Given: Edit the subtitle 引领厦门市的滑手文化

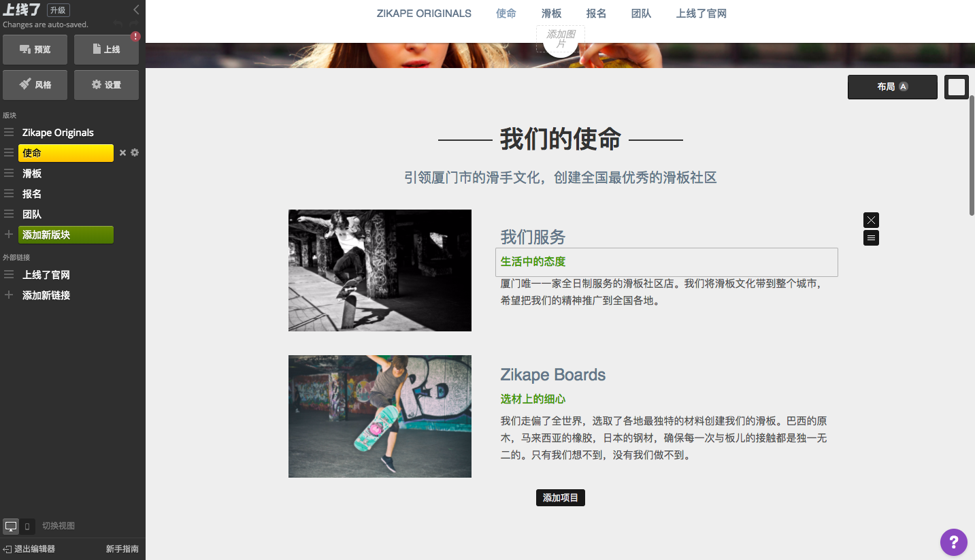Looking at the screenshot, I should pos(561,178).
